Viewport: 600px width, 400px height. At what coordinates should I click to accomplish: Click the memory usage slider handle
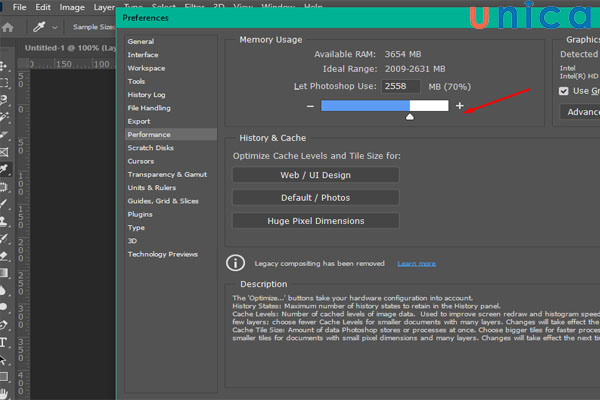[x=409, y=118]
